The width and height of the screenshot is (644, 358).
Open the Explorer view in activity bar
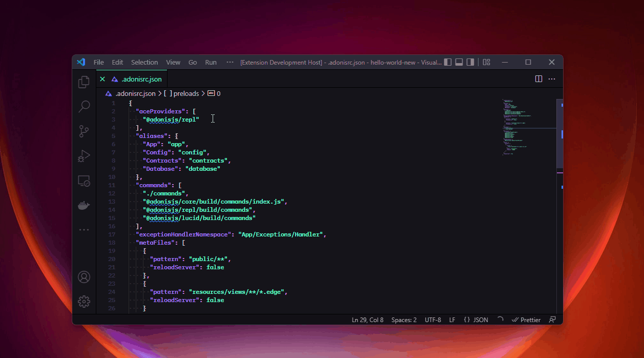[84, 82]
